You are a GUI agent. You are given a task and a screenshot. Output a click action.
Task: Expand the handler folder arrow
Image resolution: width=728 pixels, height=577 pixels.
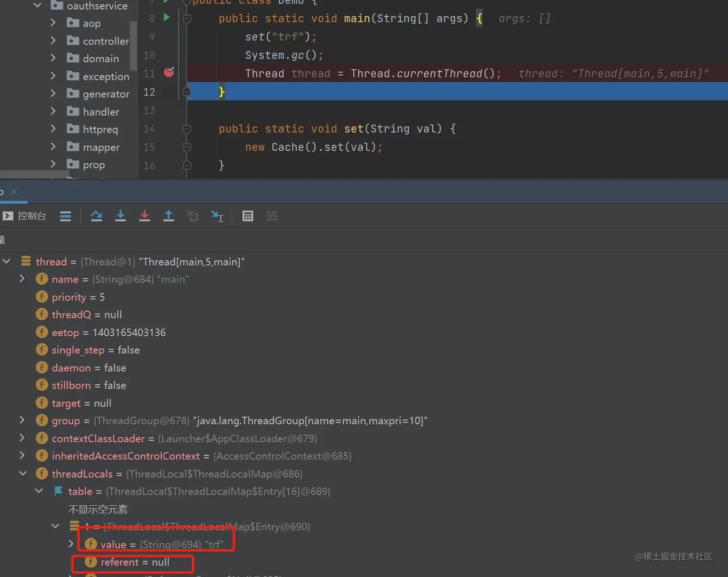click(x=53, y=111)
